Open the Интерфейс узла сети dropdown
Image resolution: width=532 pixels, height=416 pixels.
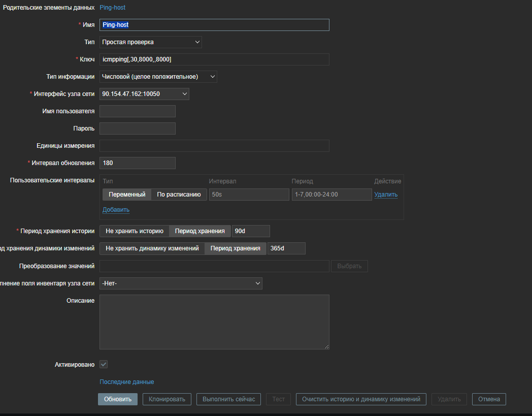tap(144, 94)
